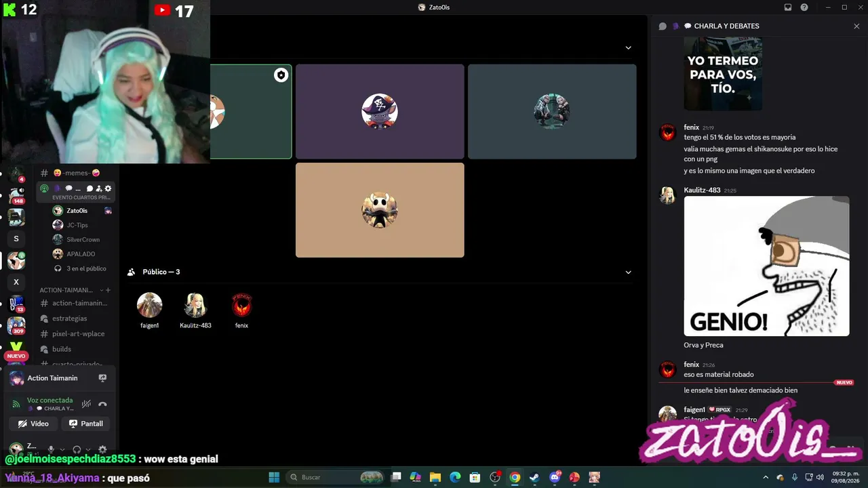Open the estrategias forum channel
The height and width of the screenshot is (488, 868).
click(x=76, y=319)
